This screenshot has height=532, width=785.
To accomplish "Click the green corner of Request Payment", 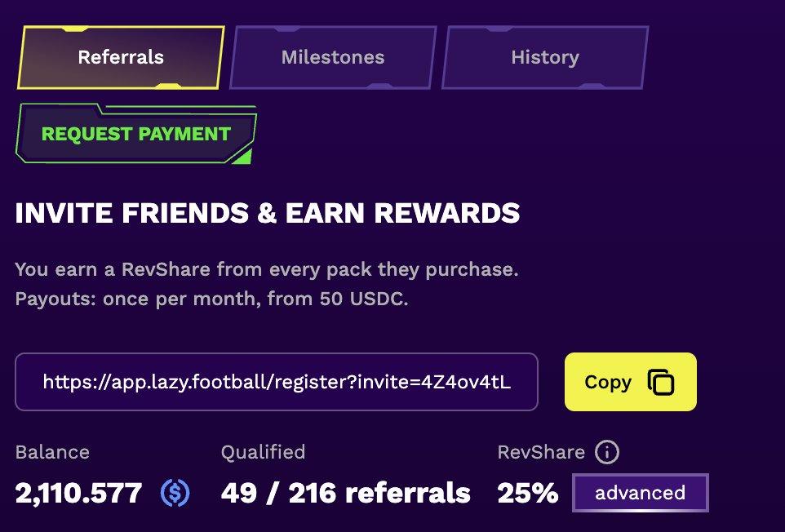I will click(243, 157).
